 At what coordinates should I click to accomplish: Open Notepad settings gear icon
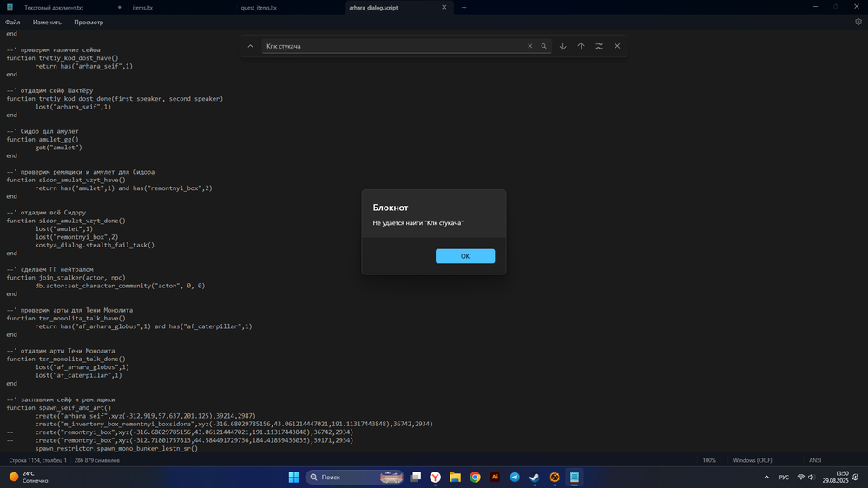pos(858,22)
